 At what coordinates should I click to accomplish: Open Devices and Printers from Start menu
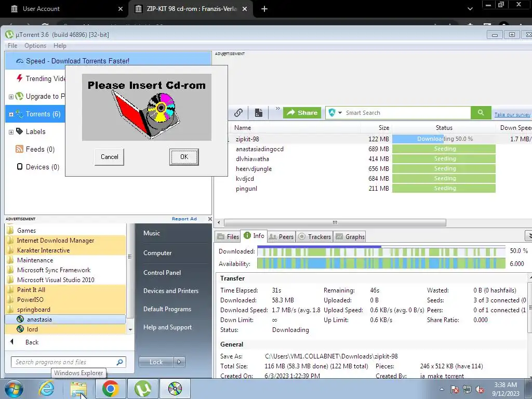pos(170,291)
